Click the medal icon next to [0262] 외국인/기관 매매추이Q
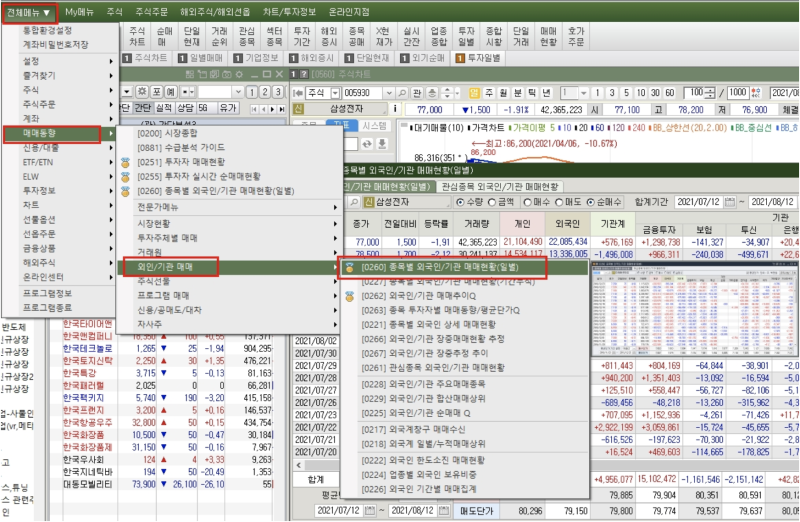Image resolution: width=800 pixels, height=522 pixels. tap(350, 296)
